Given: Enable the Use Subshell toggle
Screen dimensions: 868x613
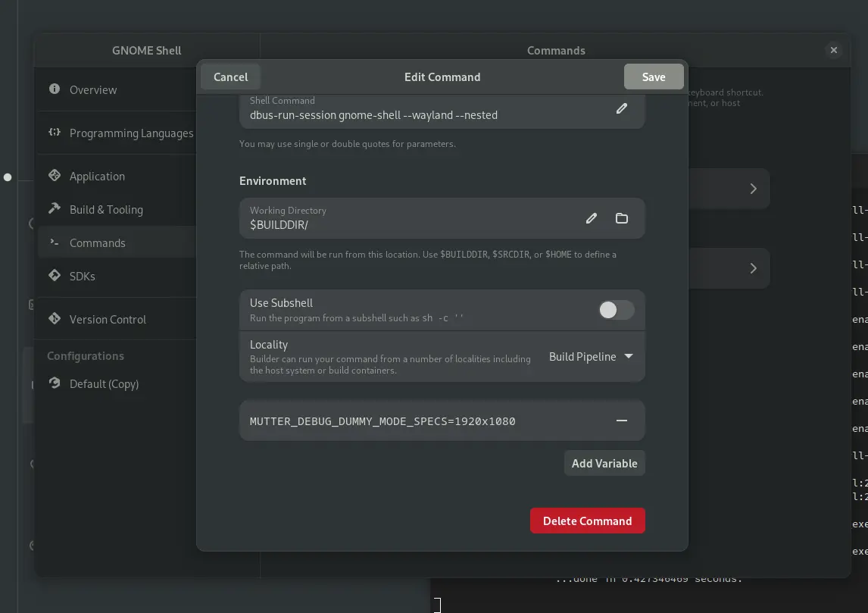Looking at the screenshot, I should coord(616,310).
